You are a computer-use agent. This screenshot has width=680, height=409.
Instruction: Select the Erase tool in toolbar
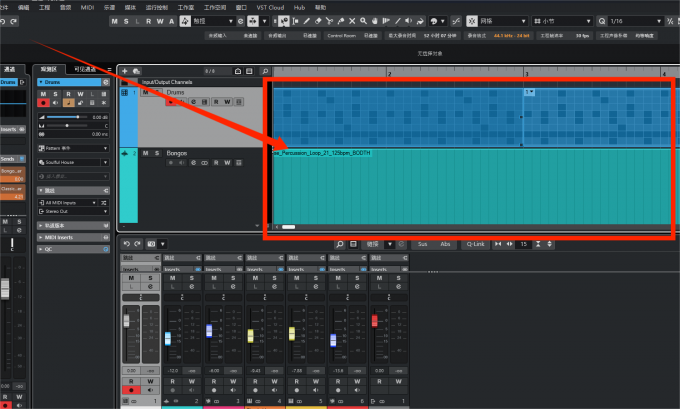(318, 21)
